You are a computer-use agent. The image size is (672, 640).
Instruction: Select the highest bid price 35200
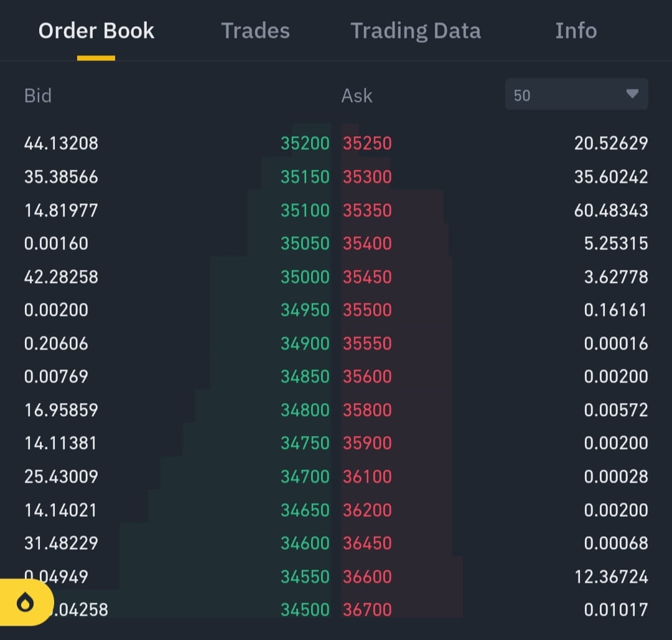pyautogui.click(x=305, y=143)
